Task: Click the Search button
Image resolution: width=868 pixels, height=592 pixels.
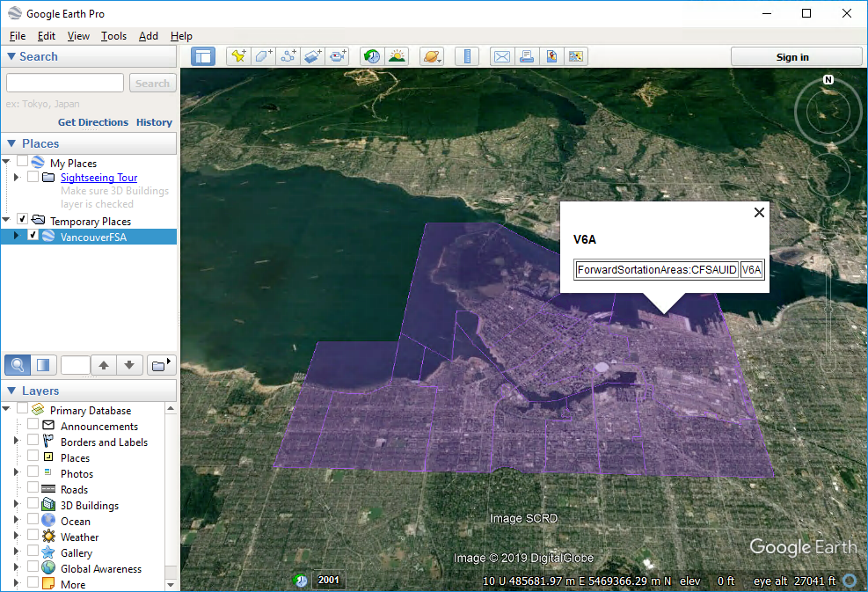Action: coord(152,83)
